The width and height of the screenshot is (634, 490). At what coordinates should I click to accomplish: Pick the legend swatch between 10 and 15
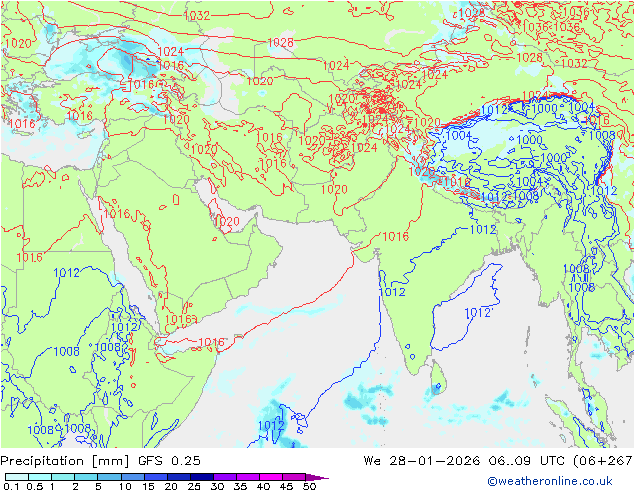(x=133, y=477)
